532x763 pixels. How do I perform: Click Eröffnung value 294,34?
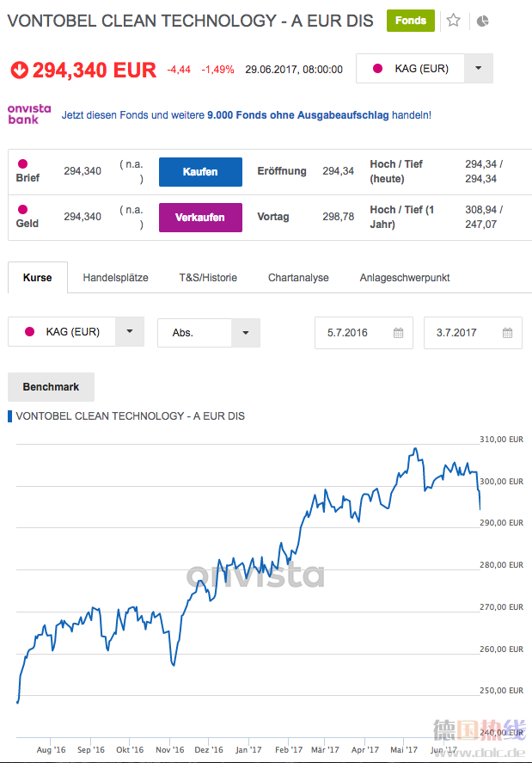(x=339, y=171)
